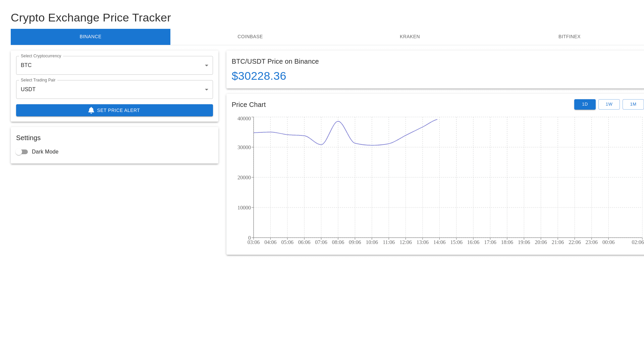This screenshot has height=362, width=644.
Task: Switch to the Kraken tab
Action: tap(410, 37)
